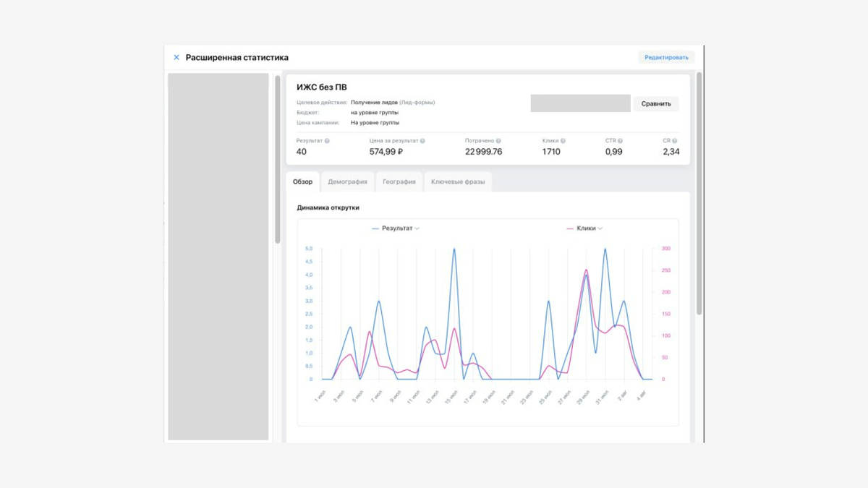868x488 pixels.
Task: Switch to the География tab
Action: pyautogui.click(x=399, y=181)
